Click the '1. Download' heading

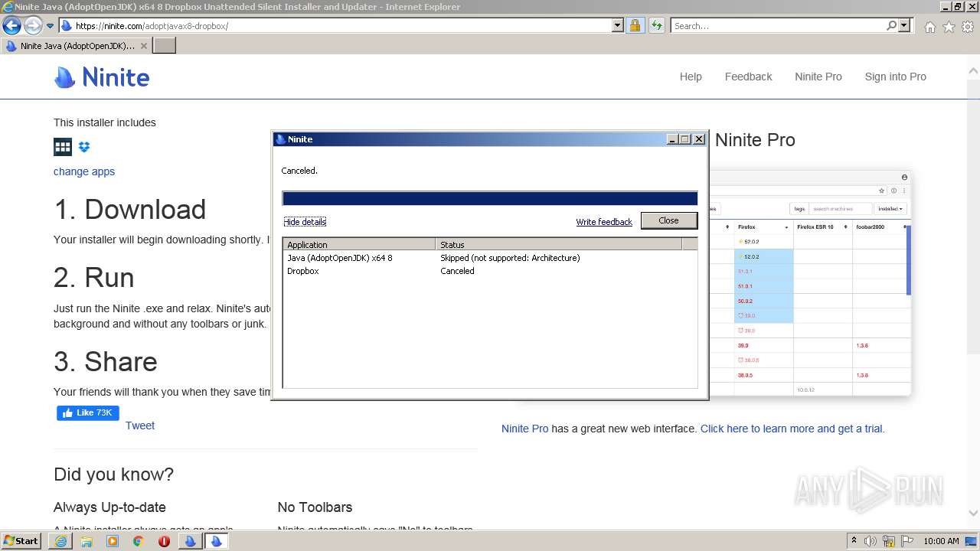tap(129, 209)
